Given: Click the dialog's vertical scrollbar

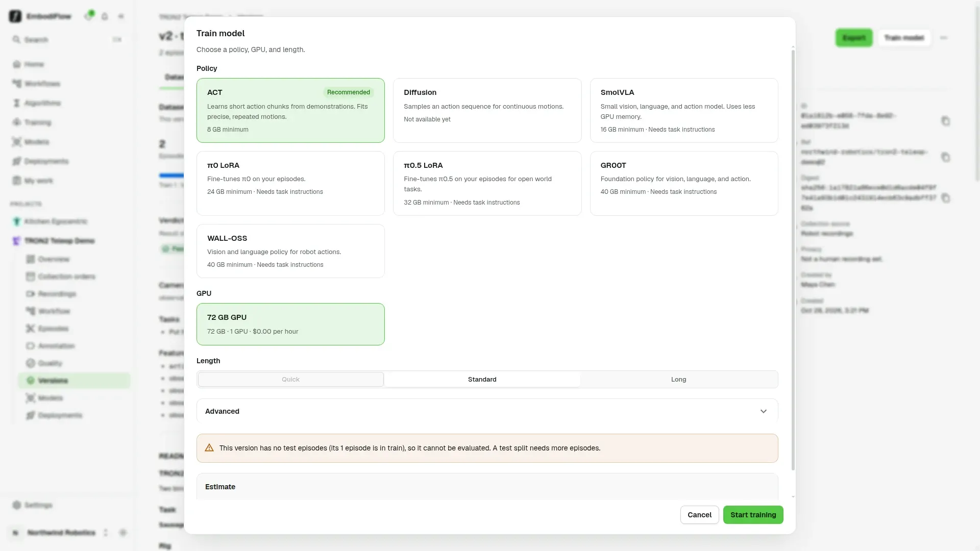Looking at the screenshot, I should [x=793, y=260].
